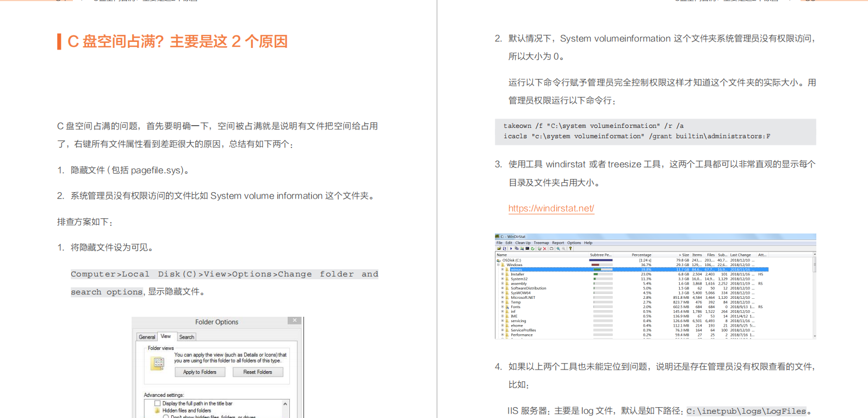The height and width of the screenshot is (418, 868).
Task: Expand the SoftwareDistribution folder node
Action: (x=503, y=288)
